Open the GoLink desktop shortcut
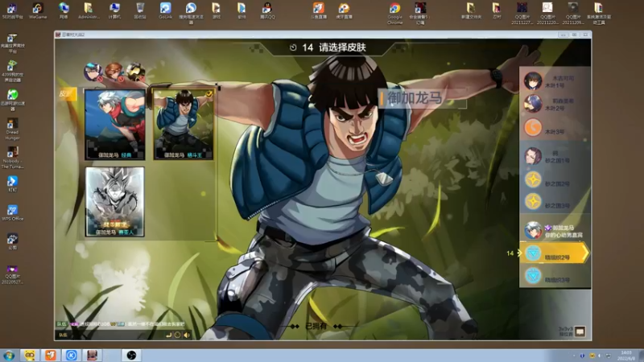 166,10
